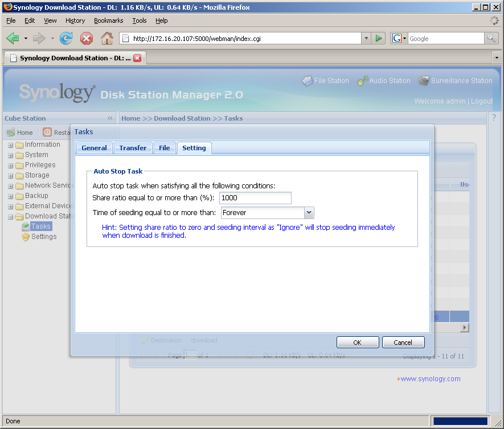This screenshot has height=429, width=504.
Task: Open the Bookmarks menu
Action: tap(109, 20)
